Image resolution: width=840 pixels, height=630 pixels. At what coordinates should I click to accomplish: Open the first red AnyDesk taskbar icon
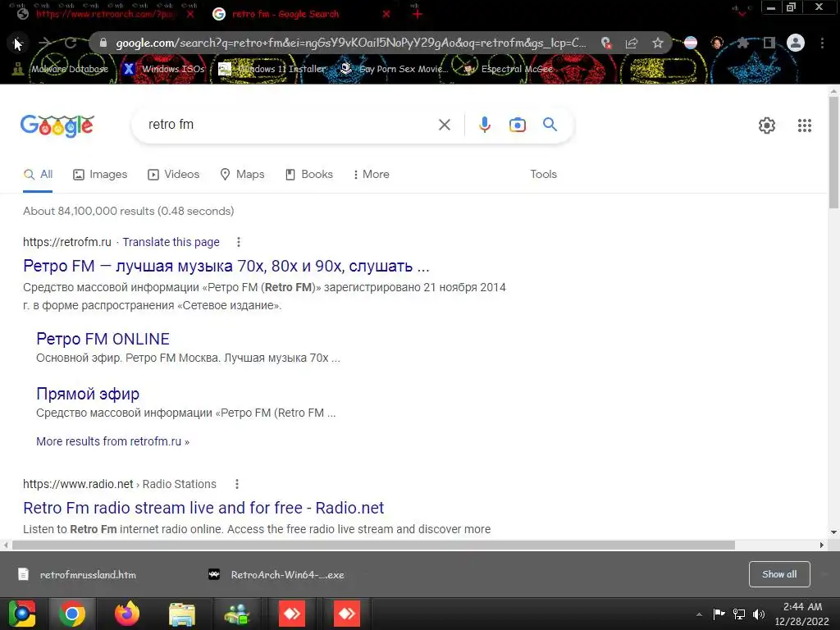pyautogui.click(x=292, y=614)
